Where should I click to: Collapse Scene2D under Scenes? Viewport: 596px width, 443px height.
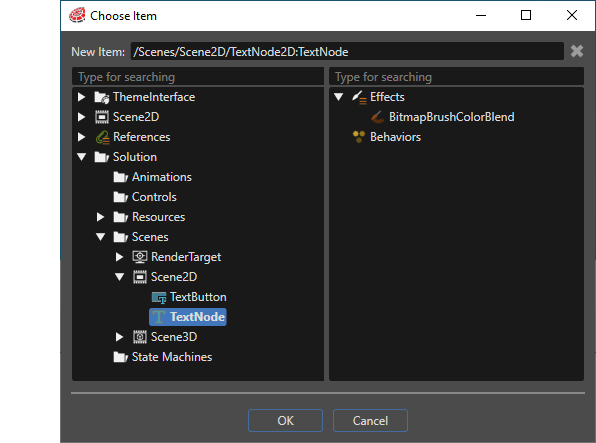(119, 277)
